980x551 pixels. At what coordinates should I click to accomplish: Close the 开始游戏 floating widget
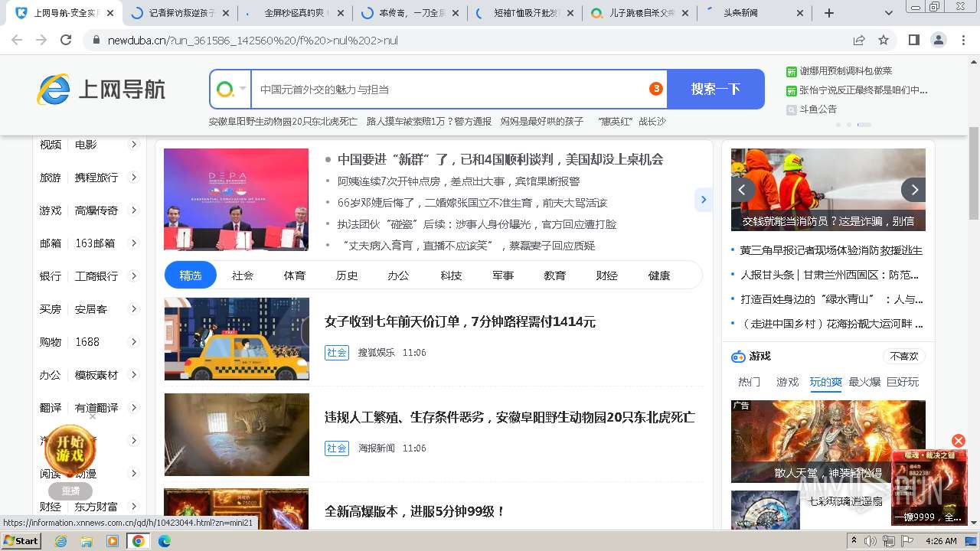93,416
